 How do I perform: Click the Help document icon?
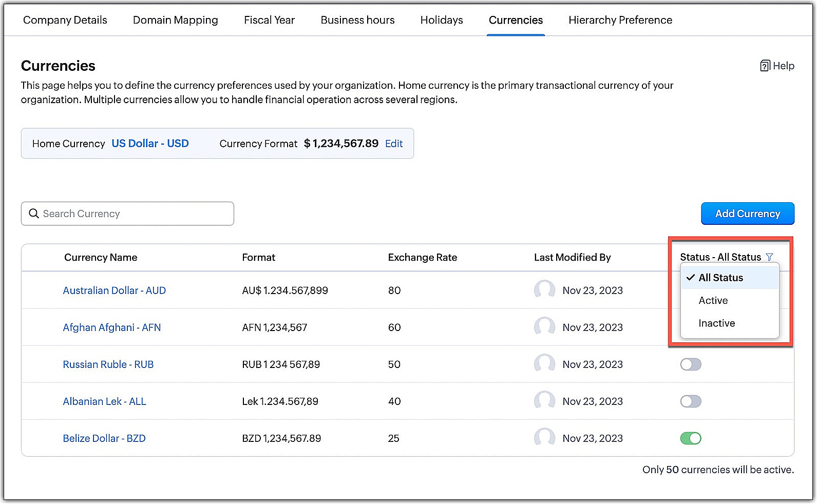click(x=765, y=66)
